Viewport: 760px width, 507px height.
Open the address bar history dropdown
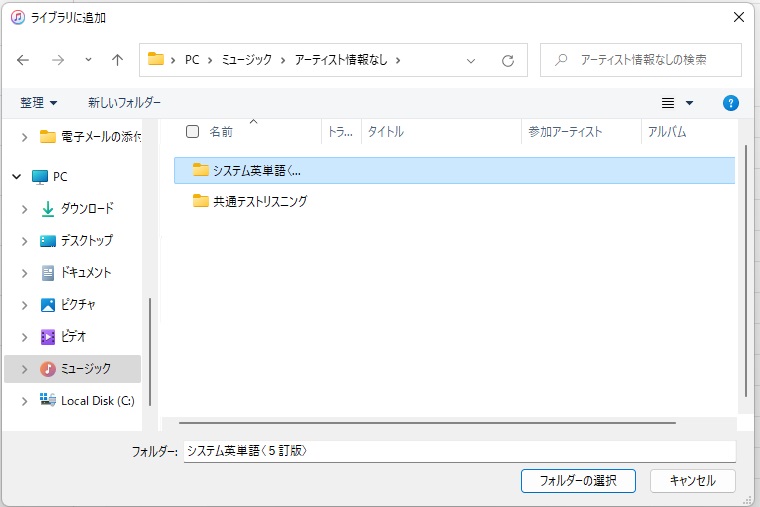[471, 61]
